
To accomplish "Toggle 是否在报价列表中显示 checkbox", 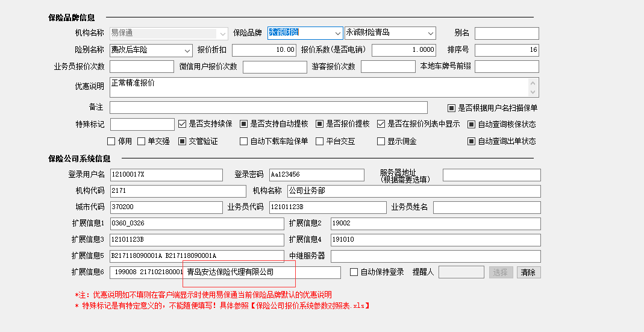I will [381, 124].
